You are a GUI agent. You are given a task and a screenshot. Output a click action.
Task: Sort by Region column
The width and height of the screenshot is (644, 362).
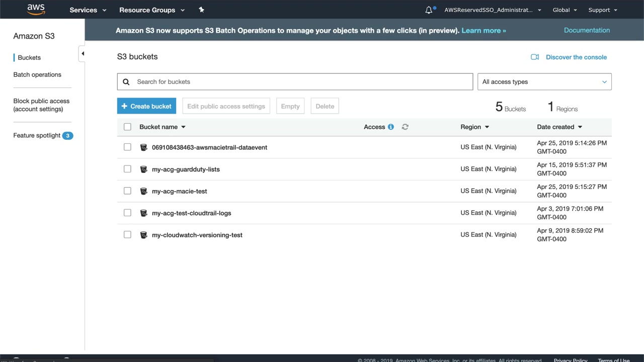(475, 127)
